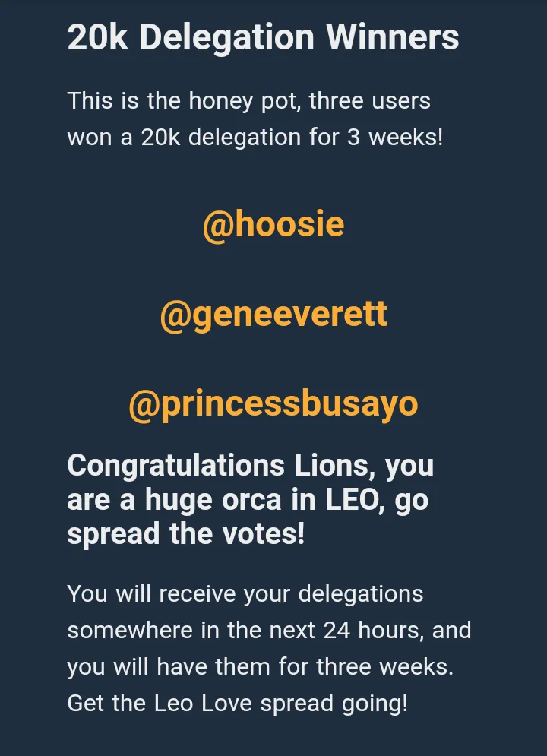Open the @geneeverett profile link
Screen dimensions: 547x756
[x=273, y=315]
